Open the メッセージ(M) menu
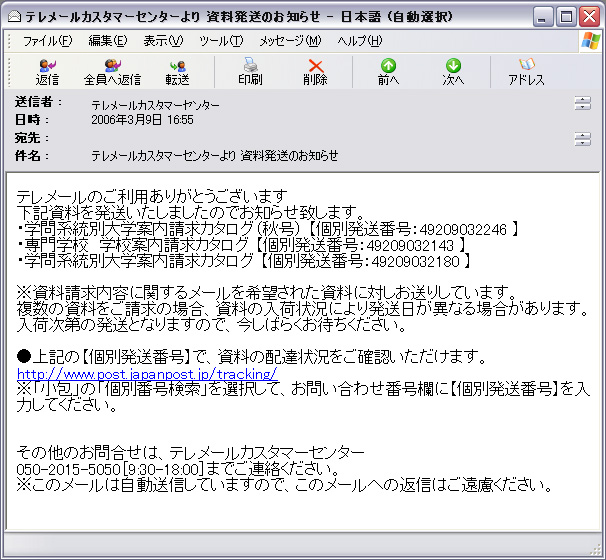Screen dimensions: 606x560 pos(290,41)
